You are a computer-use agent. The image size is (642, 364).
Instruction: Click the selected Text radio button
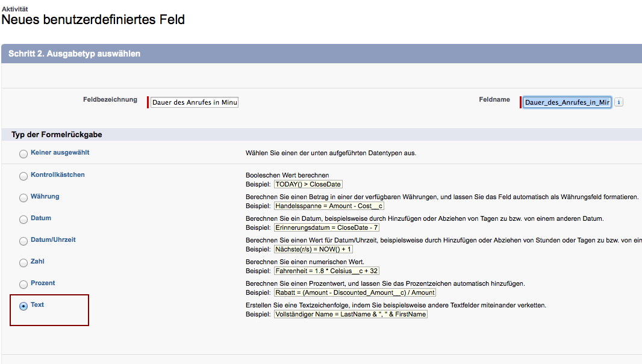(23, 306)
